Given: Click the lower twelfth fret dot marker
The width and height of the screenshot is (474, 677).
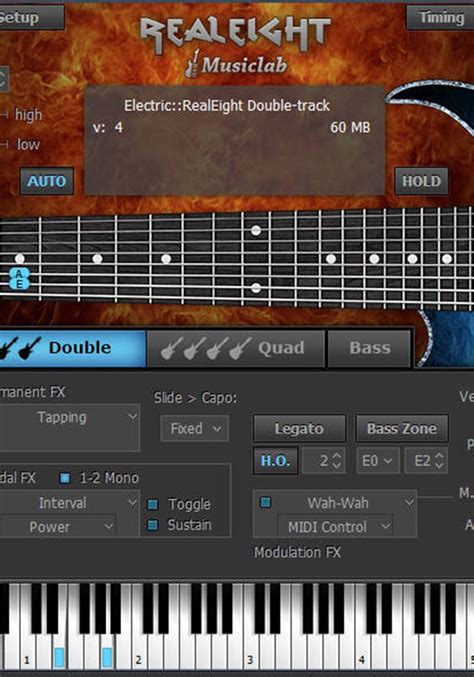Looking at the screenshot, I should (x=256, y=288).
